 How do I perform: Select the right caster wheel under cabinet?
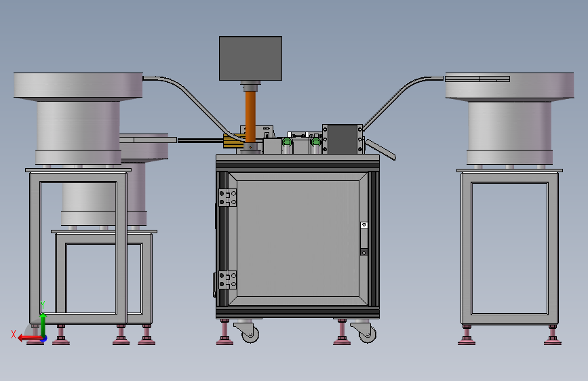(x=367, y=333)
